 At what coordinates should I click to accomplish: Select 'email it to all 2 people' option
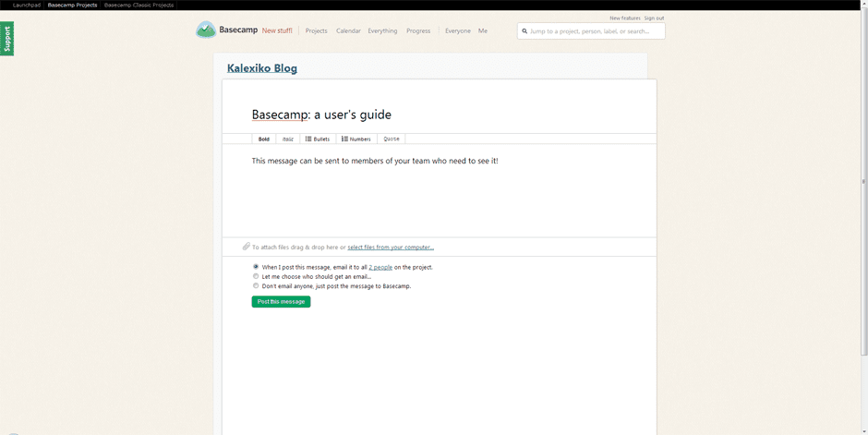(x=256, y=267)
